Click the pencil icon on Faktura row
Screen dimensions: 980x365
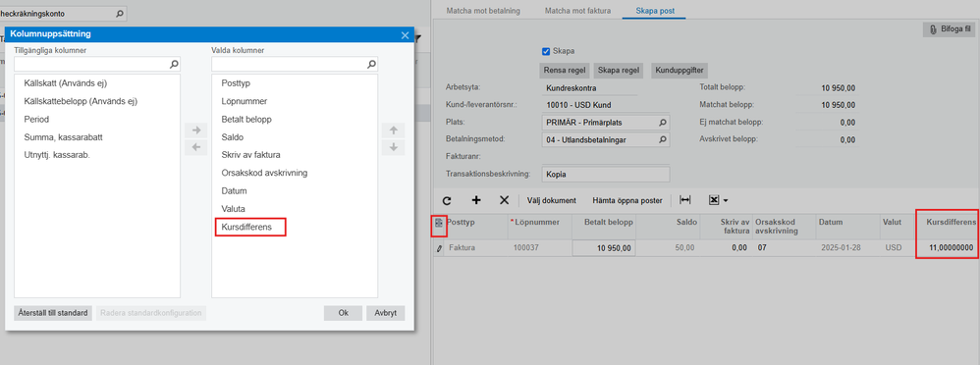point(439,248)
